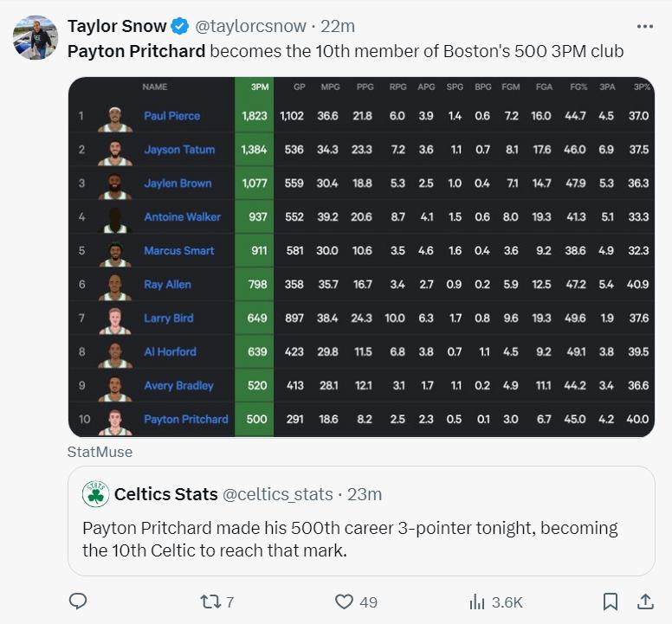672x624 pixels.
Task: Open the quoted Celtics Stats tweet text
Action: pos(350,539)
